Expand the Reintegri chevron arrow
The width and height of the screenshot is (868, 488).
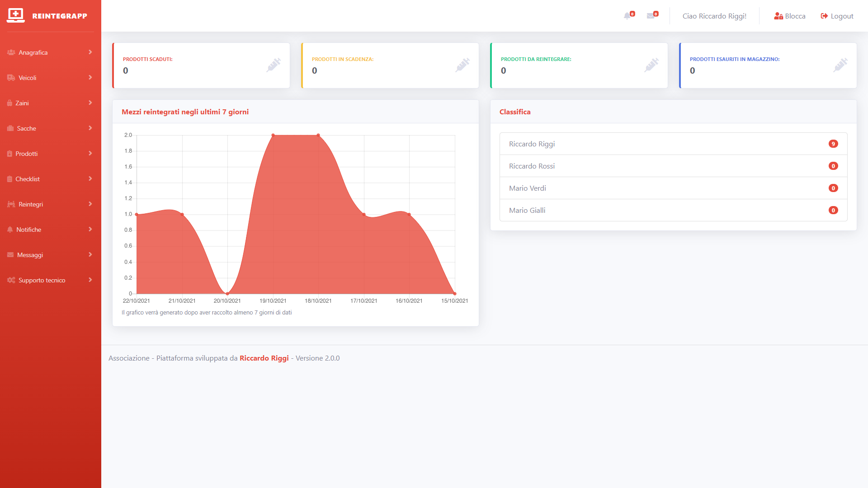tap(90, 204)
